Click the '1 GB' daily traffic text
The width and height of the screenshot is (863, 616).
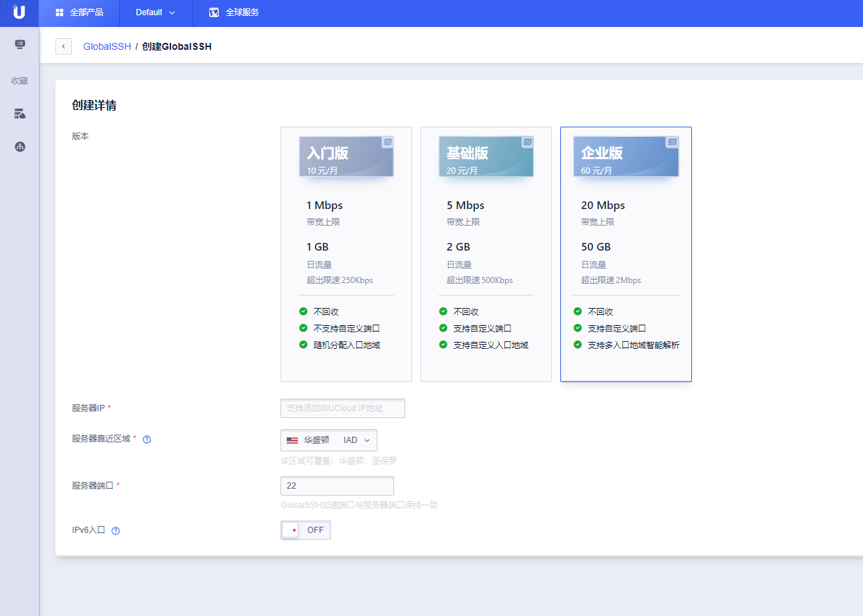tap(318, 247)
